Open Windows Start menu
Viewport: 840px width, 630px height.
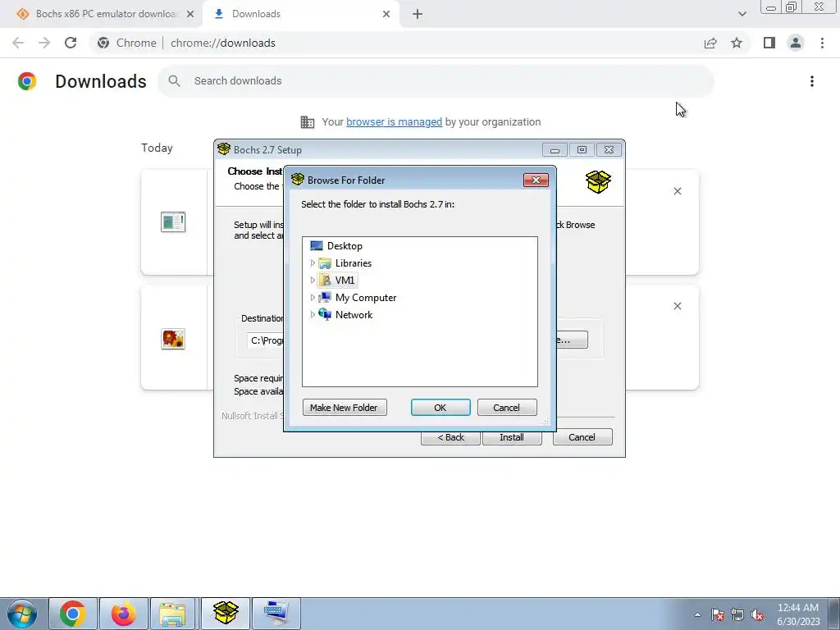click(x=22, y=614)
